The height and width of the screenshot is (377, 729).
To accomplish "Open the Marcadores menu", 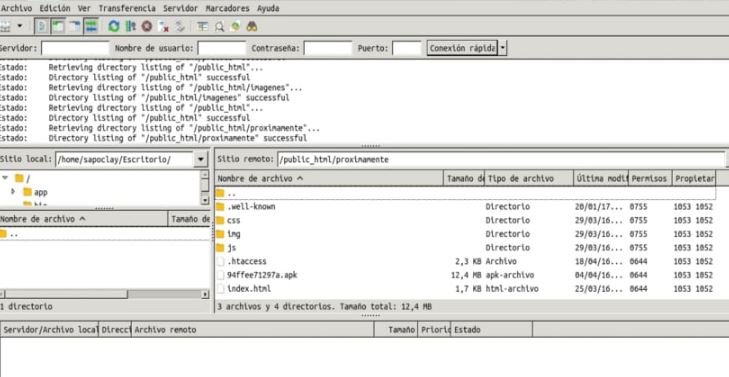I will click(x=227, y=8).
